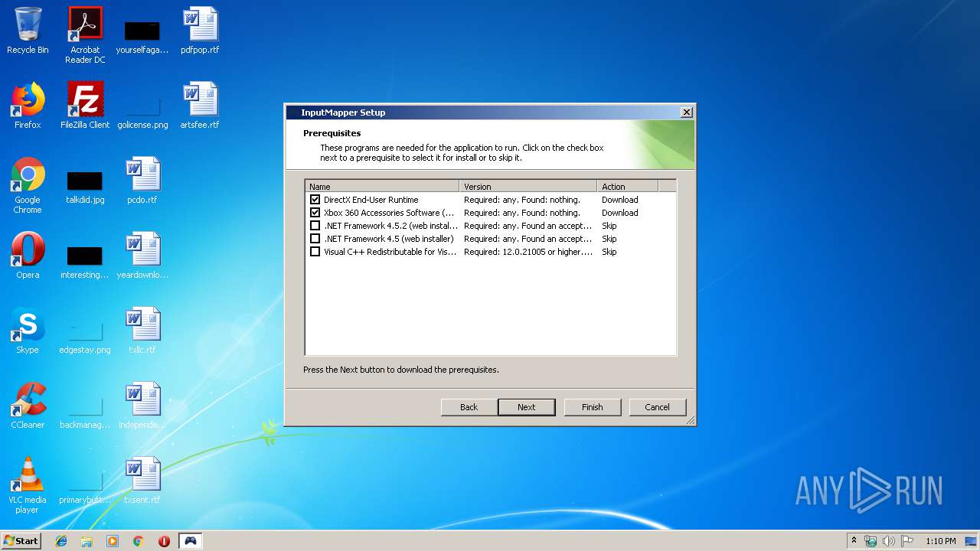Uncheck the Xbox 360 Accessories Software prerequisite
The height and width of the screenshot is (551, 980).
pos(315,213)
